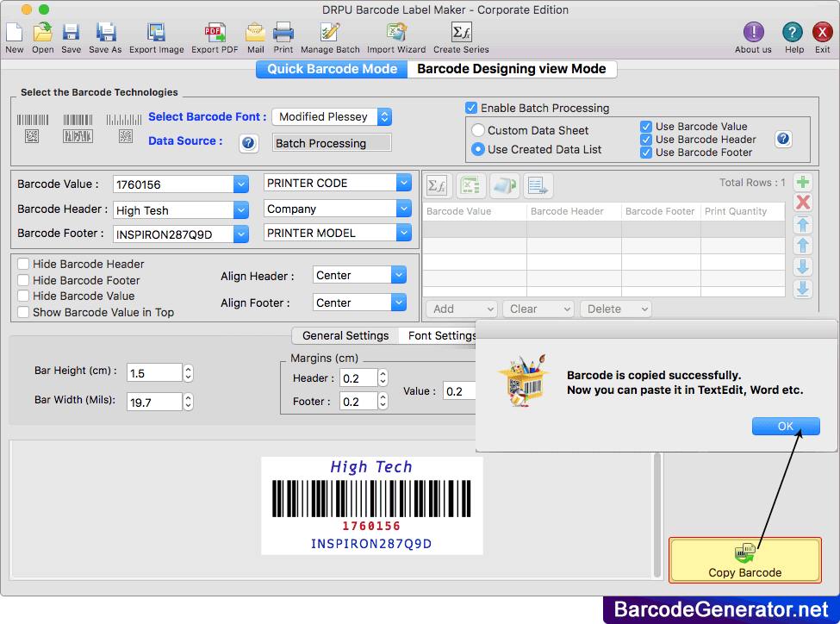Select Custom Data Sheet radio button
The width and height of the screenshot is (840, 624).
pos(478,130)
